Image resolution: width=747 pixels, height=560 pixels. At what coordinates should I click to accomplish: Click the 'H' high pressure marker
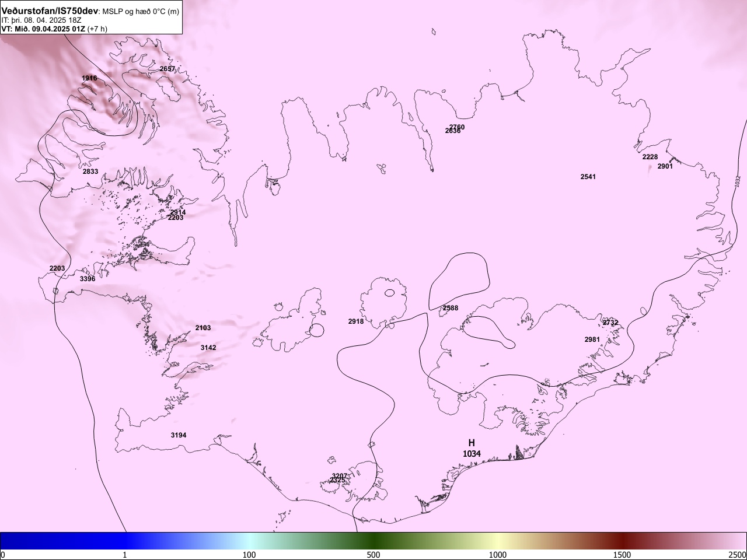click(472, 443)
